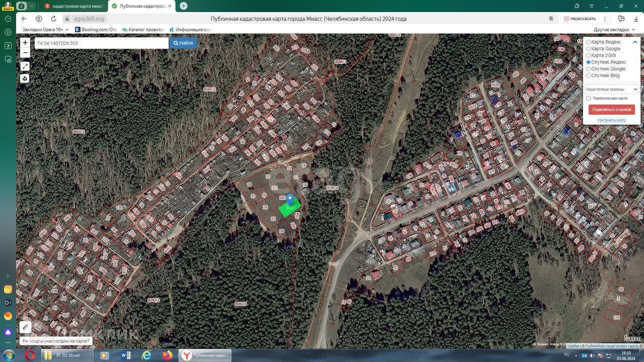
Task: Open browser downloads panel
Action: click(x=636, y=19)
